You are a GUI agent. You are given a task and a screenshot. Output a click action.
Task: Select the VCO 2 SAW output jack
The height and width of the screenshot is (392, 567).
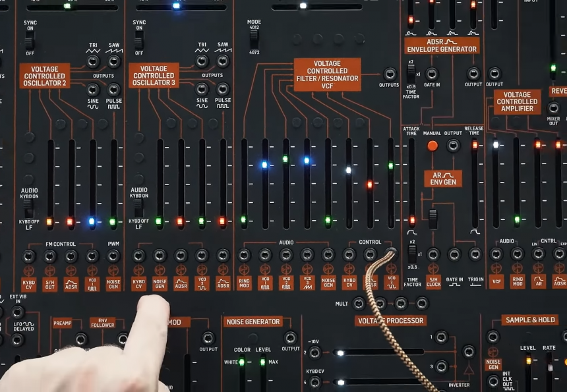coord(114,61)
